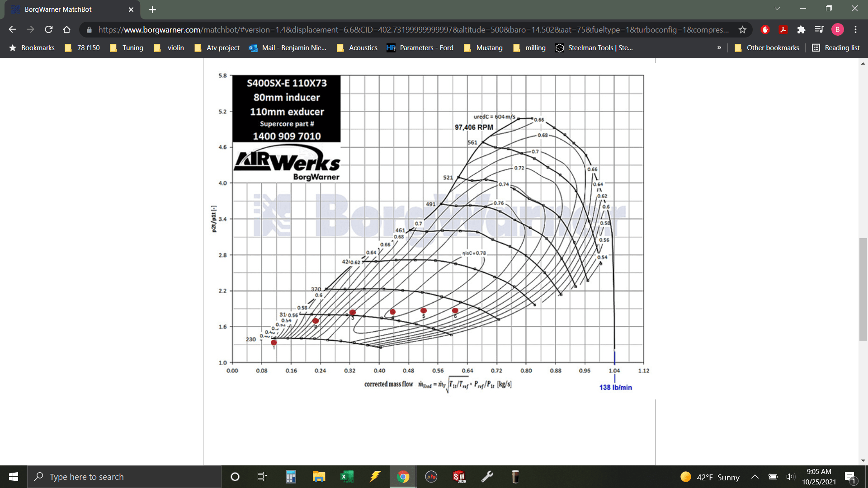Expand the hidden bookmarks chevron

tap(719, 48)
